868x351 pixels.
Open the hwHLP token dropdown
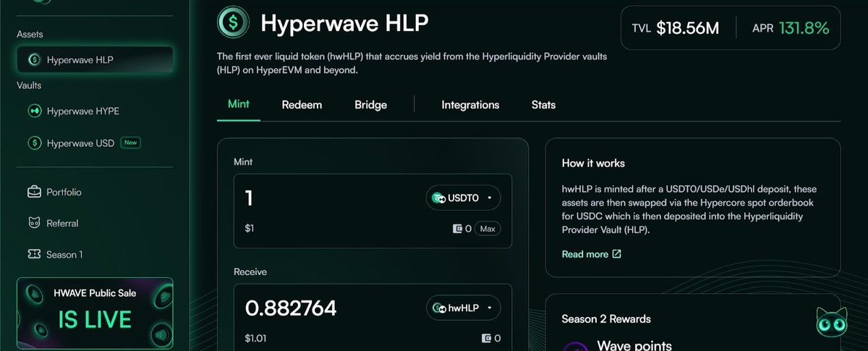463,308
